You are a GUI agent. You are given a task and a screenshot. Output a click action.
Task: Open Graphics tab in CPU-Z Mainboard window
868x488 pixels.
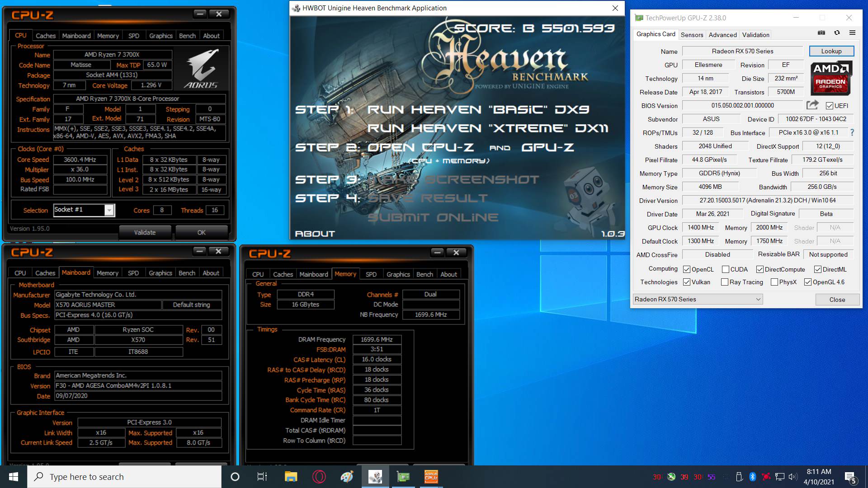point(160,273)
